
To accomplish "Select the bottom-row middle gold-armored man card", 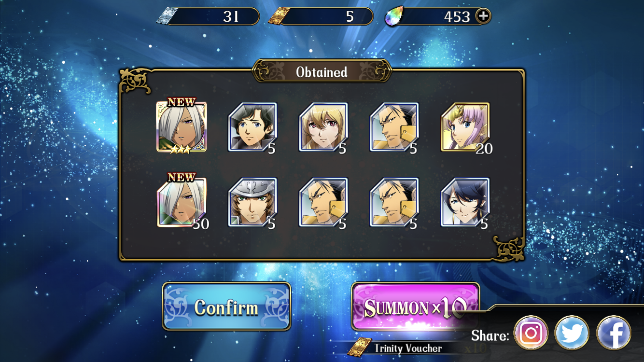I will pyautogui.click(x=323, y=202).
